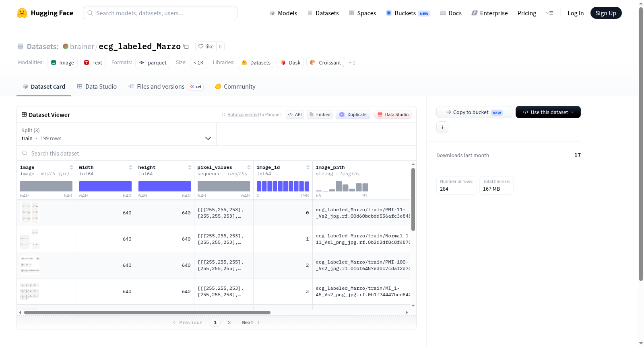The image size is (644, 347).
Task: Open the Dataset card tab
Action: 43,87
